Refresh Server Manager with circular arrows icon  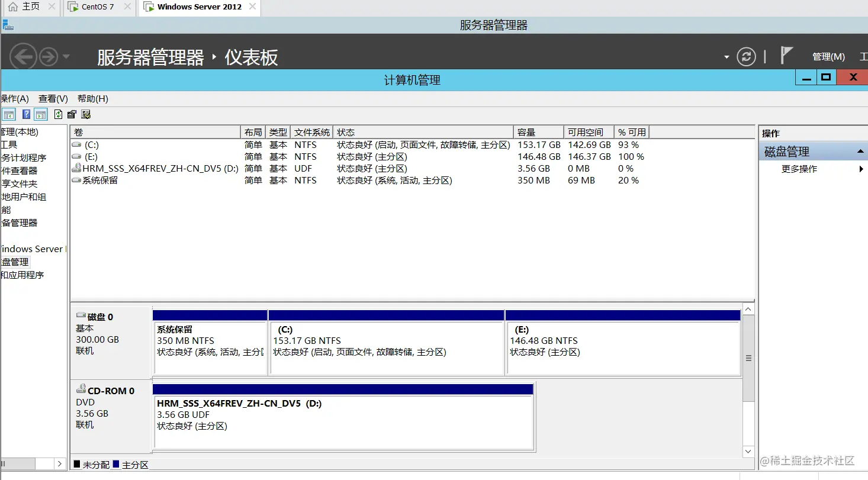click(746, 57)
